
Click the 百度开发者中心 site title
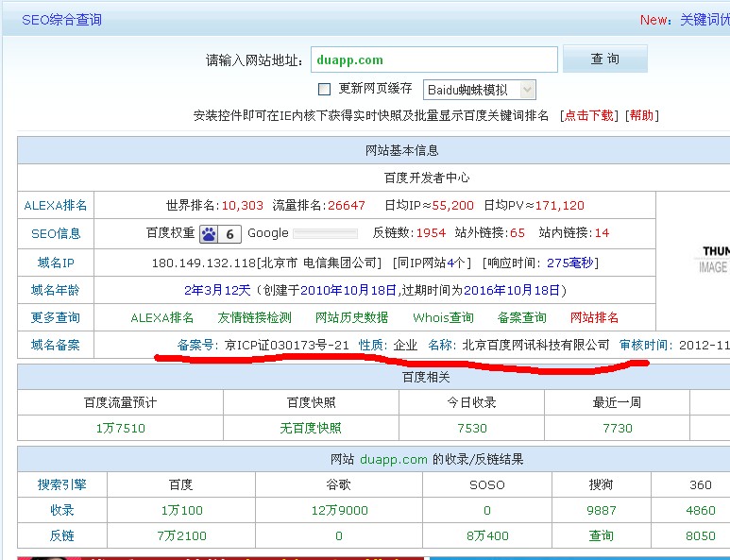point(427,178)
